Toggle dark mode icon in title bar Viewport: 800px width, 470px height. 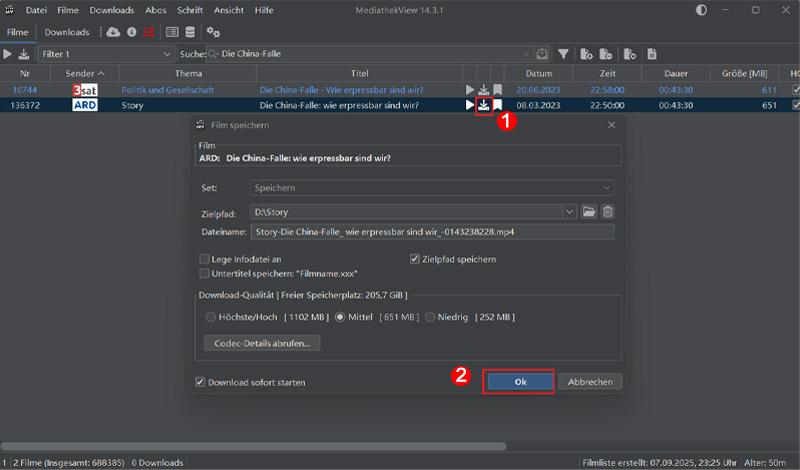click(x=702, y=10)
